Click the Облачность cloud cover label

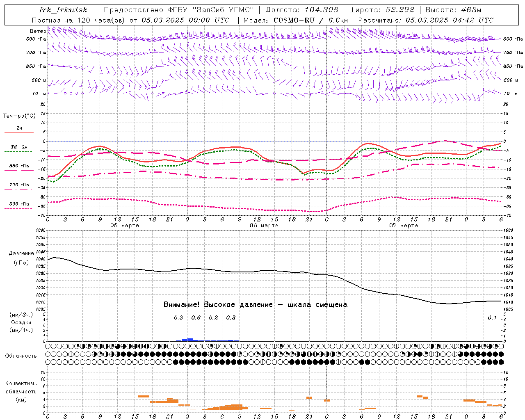point(21,356)
